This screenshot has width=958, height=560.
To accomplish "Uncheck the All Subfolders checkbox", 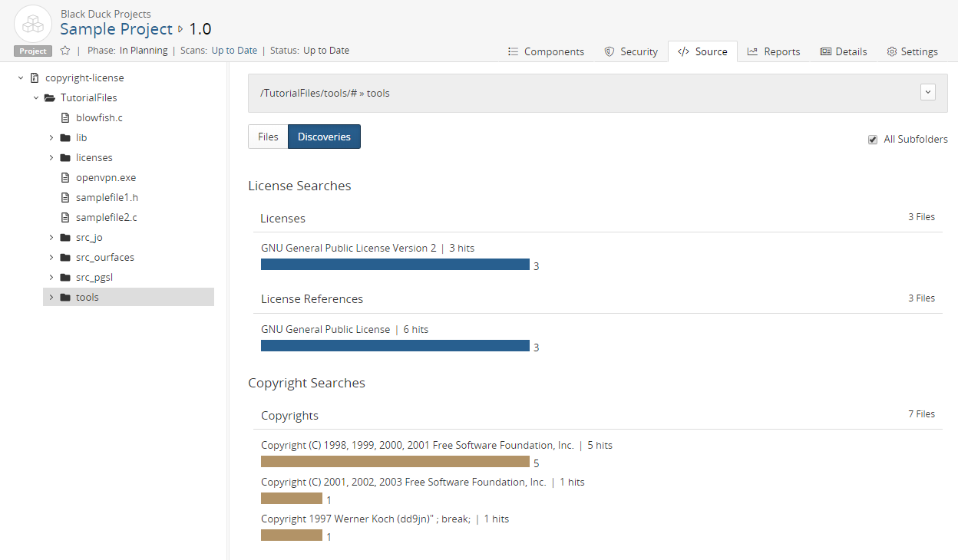I will tap(873, 140).
